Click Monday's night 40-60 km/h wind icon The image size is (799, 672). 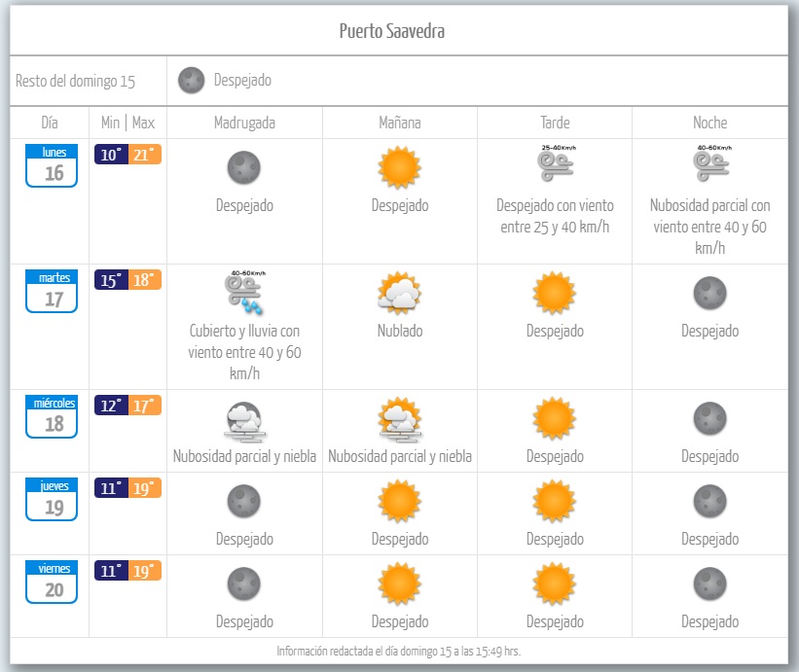709,164
